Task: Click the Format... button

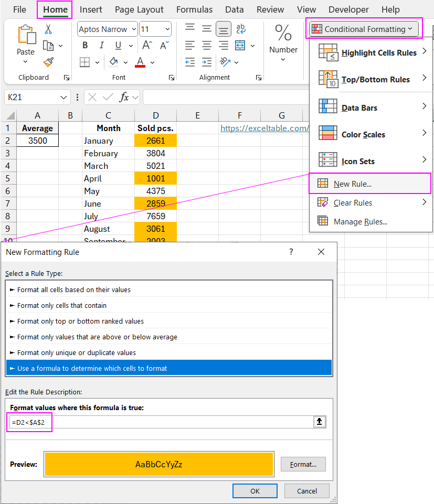Action: coord(303,464)
